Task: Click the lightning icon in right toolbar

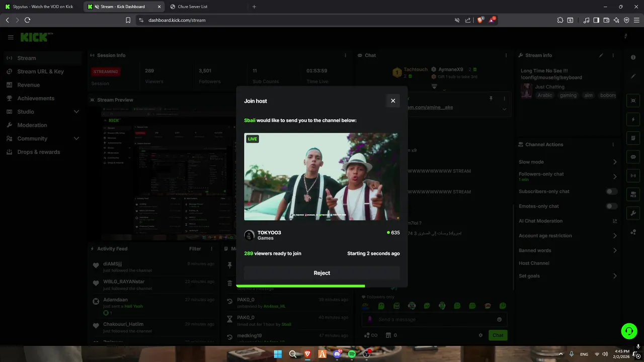Action: (633, 120)
